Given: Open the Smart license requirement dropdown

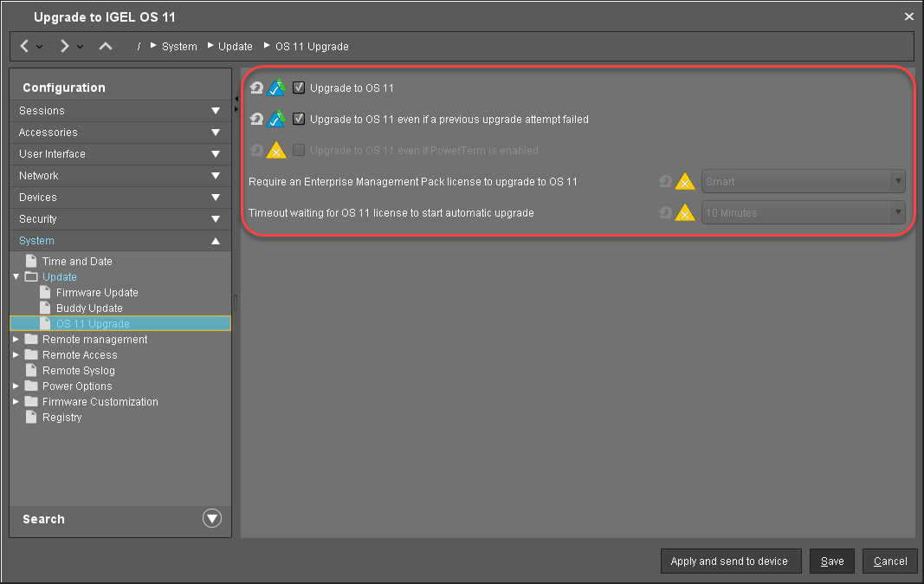Looking at the screenshot, I should click(803, 182).
